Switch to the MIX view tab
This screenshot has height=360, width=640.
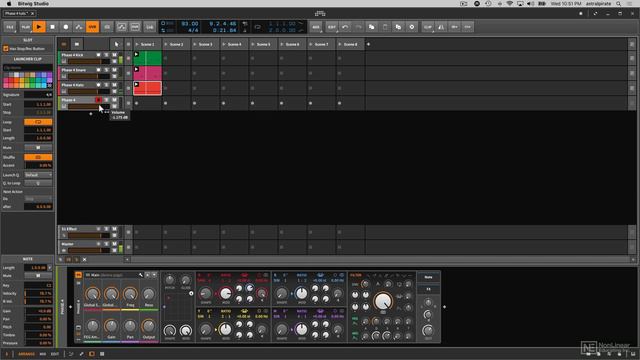[43, 354]
